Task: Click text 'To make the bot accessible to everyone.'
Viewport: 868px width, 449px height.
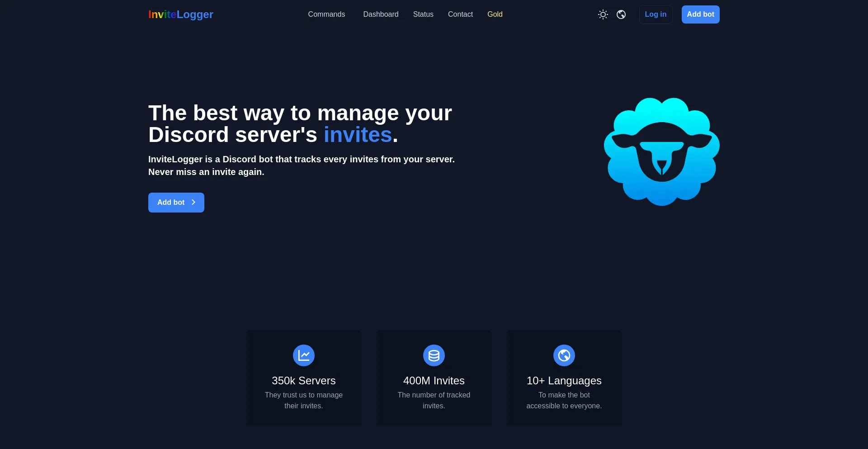Action: coord(564,401)
